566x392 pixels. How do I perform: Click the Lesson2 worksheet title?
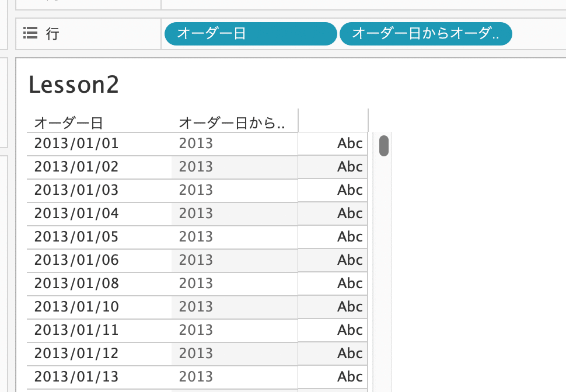point(74,85)
